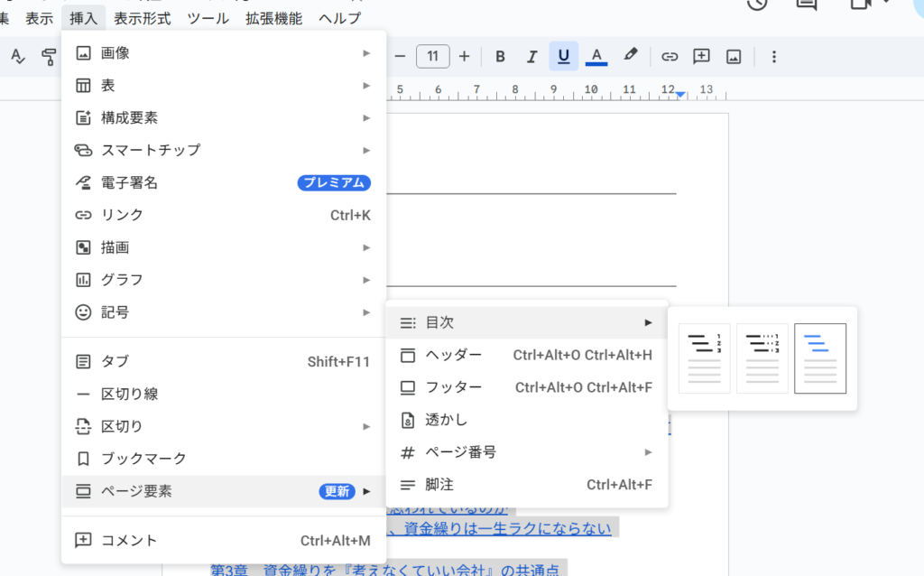The image size is (924, 576).
Task: Click the font size input field
Action: [x=433, y=56]
